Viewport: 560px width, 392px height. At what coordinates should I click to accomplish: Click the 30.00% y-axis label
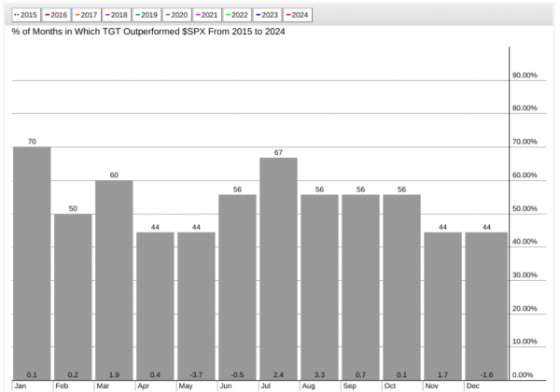pyautogui.click(x=525, y=275)
